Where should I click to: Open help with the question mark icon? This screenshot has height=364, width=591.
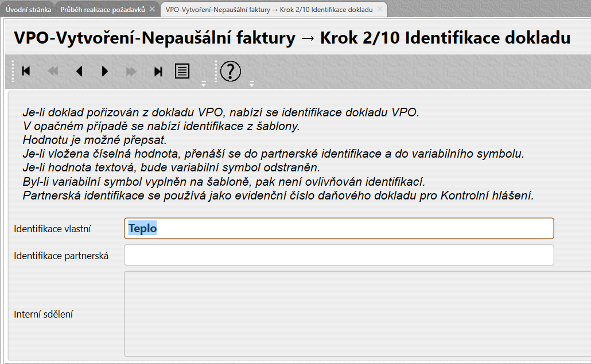231,71
